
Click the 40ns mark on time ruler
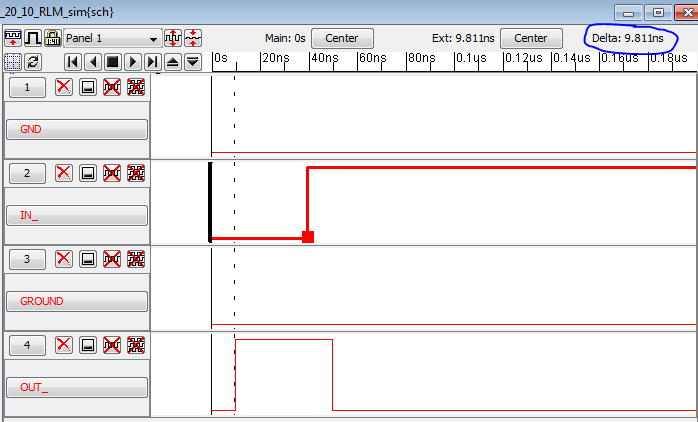pyautogui.click(x=325, y=58)
